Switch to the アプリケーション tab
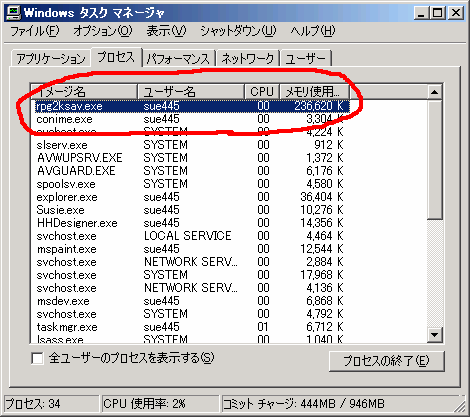 pyautogui.click(x=51, y=59)
